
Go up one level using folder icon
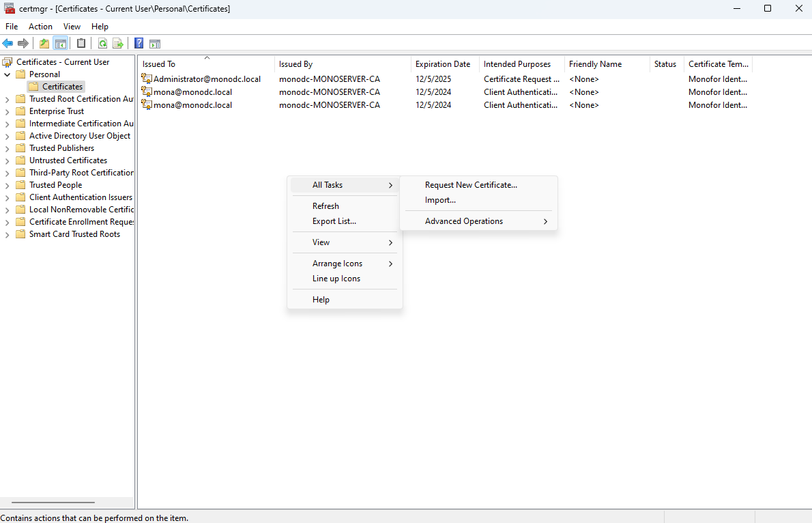pyautogui.click(x=44, y=44)
